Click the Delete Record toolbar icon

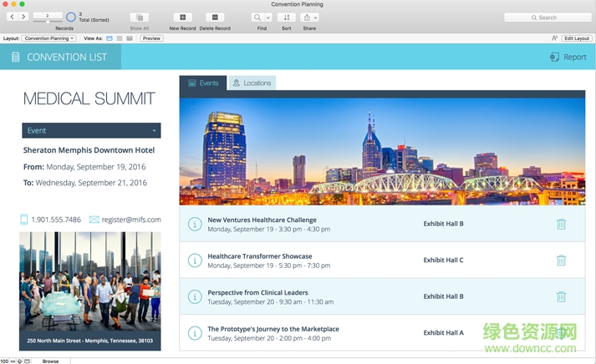(215, 18)
